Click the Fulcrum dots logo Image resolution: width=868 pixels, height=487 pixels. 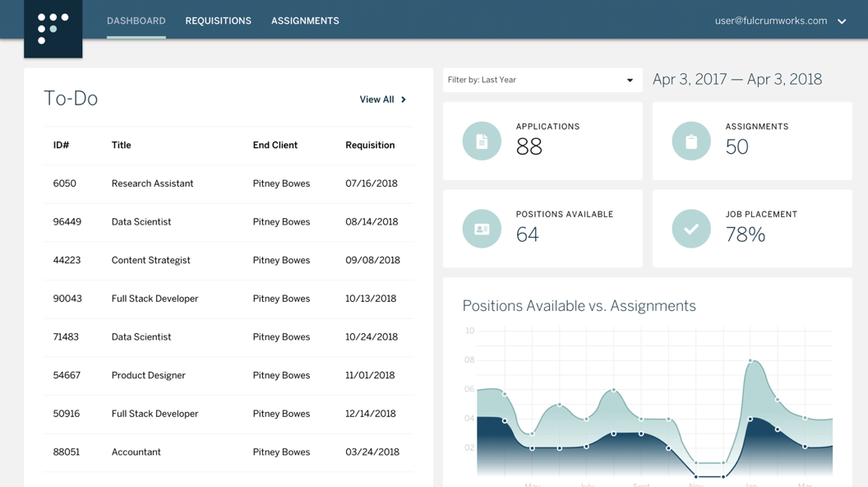[53, 28]
